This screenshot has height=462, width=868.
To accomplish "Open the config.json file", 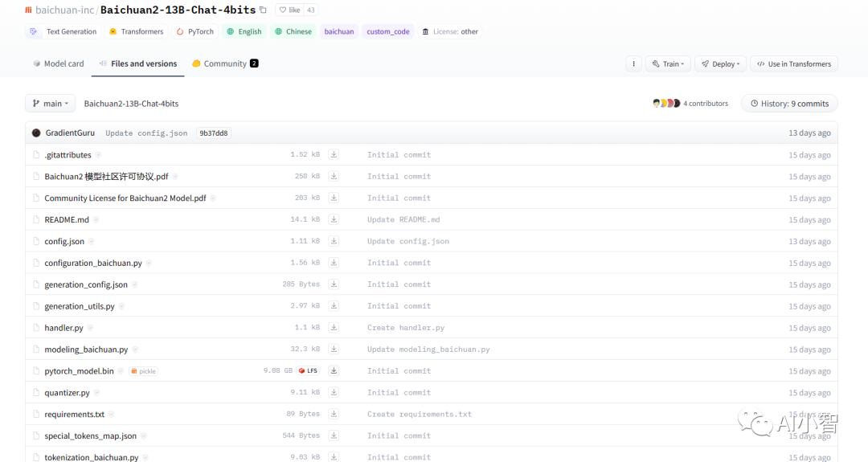I will pos(64,241).
